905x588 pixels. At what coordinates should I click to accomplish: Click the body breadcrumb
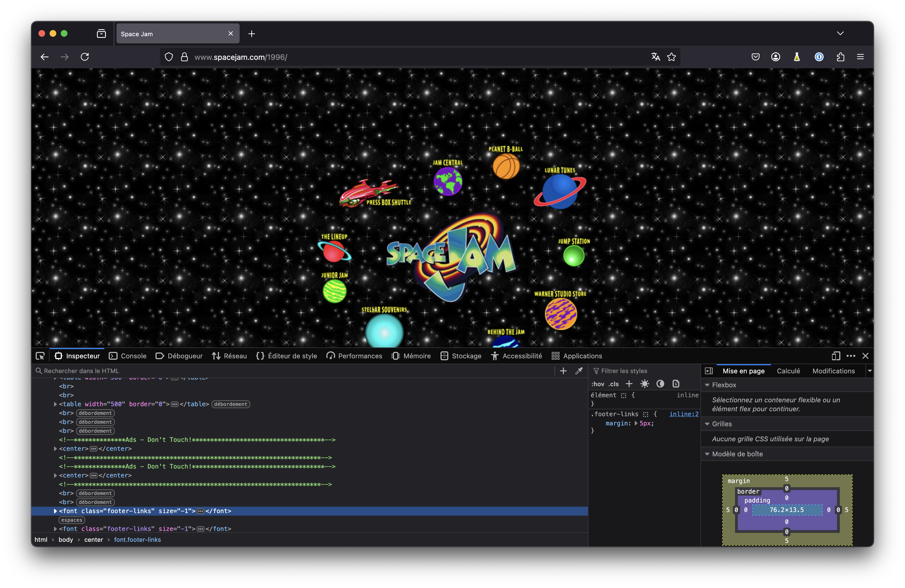point(65,540)
